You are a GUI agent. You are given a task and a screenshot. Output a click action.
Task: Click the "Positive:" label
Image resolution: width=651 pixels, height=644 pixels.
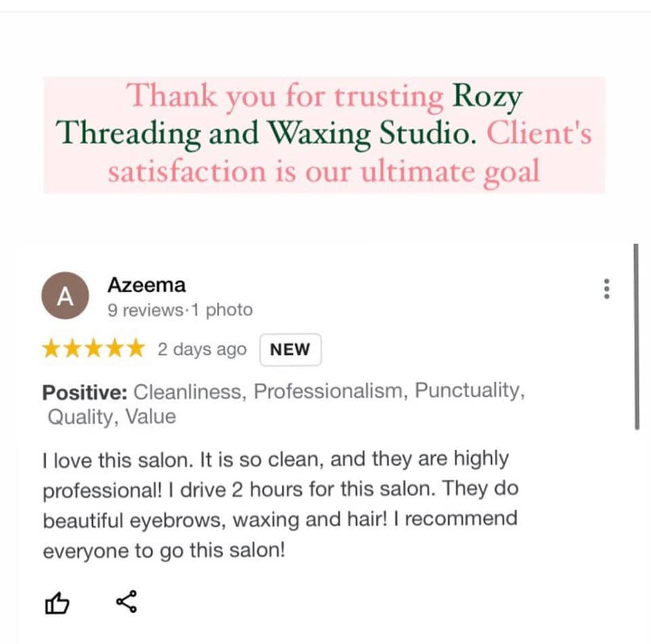click(x=85, y=392)
